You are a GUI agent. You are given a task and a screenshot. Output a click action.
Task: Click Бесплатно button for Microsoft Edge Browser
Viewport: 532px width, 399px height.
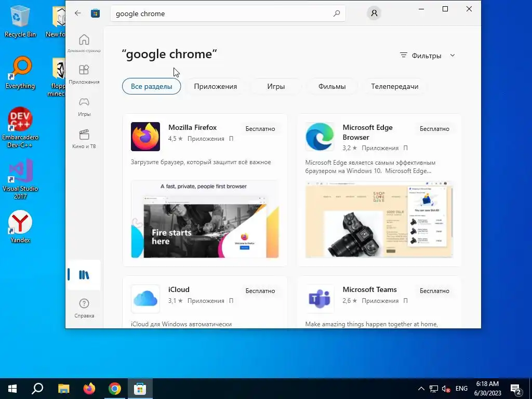pos(434,129)
